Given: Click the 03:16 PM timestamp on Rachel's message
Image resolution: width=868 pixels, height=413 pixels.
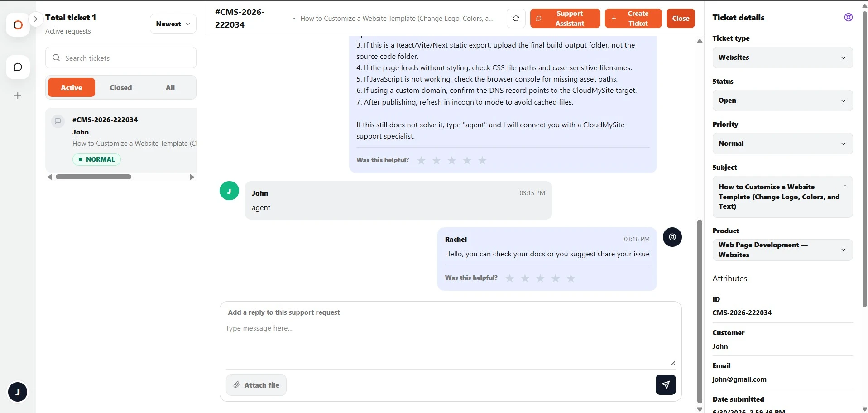Looking at the screenshot, I should point(637,239).
